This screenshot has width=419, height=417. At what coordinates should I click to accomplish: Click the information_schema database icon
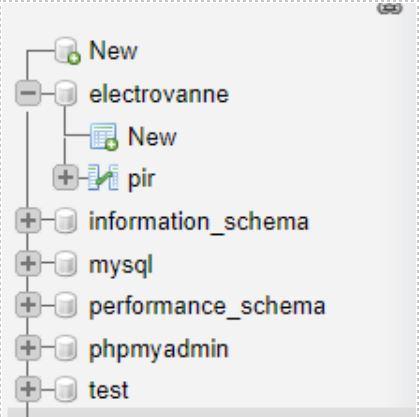(x=66, y=220)
